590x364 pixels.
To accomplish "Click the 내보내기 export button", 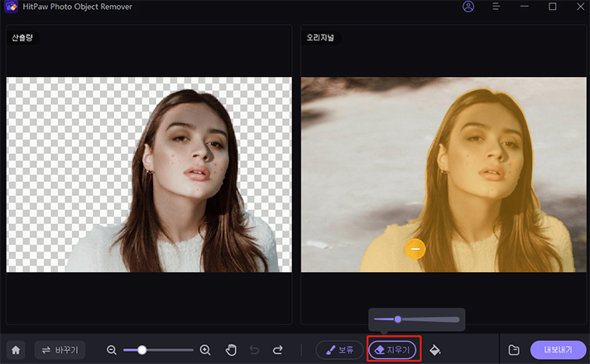I will 558,350.
